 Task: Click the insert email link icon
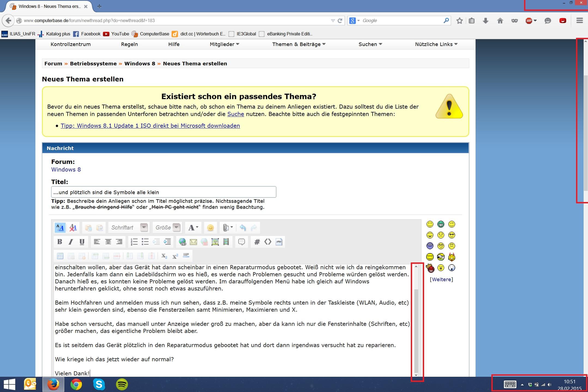[x=193, y=242]
